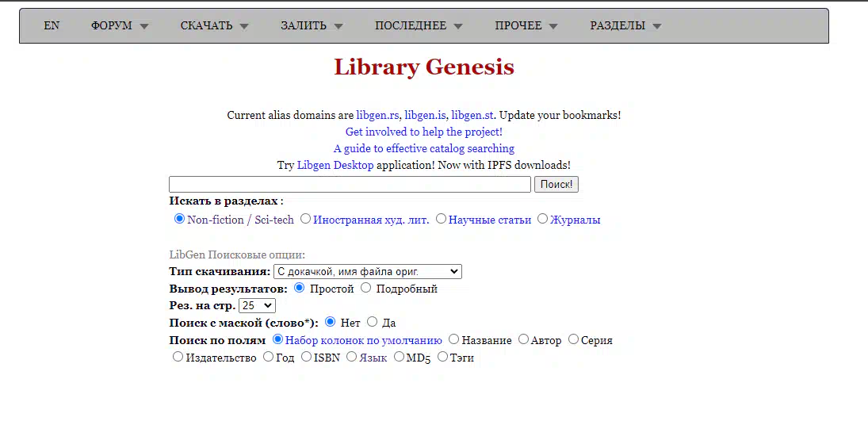The height and width of the screenshot is (421, 868).
Task: Follow the libgen.is domain link
Action: click(425, 116)
